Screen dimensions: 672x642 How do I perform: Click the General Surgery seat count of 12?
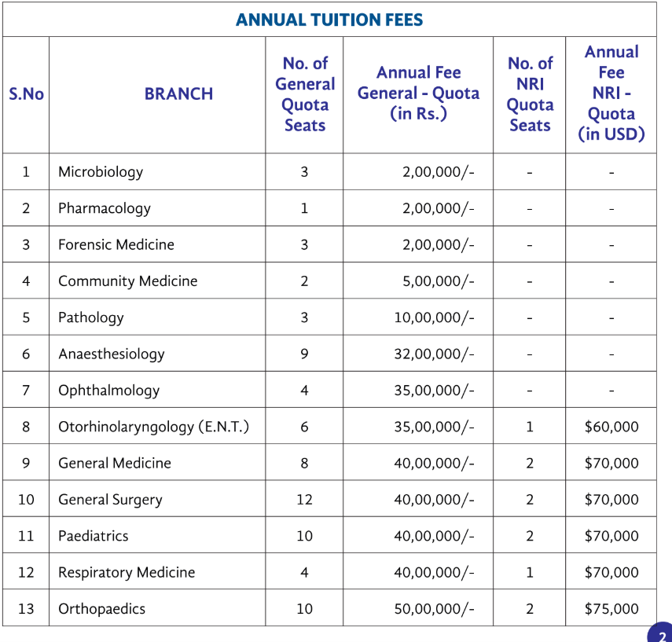tap(304, 500)
